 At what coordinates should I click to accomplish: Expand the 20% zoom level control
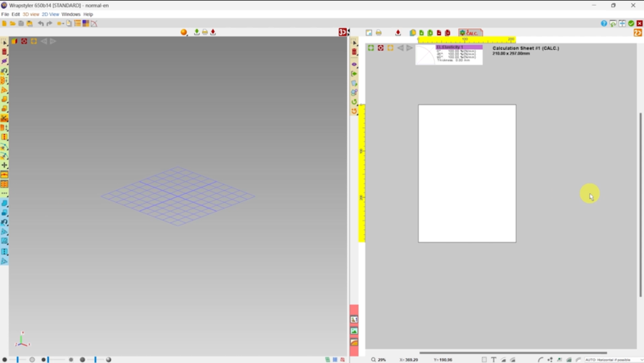point(381,360)
